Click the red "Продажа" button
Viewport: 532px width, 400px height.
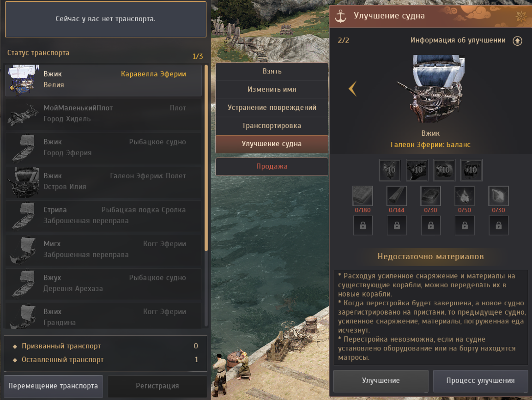pyautogui.click(x=272, y=166)
